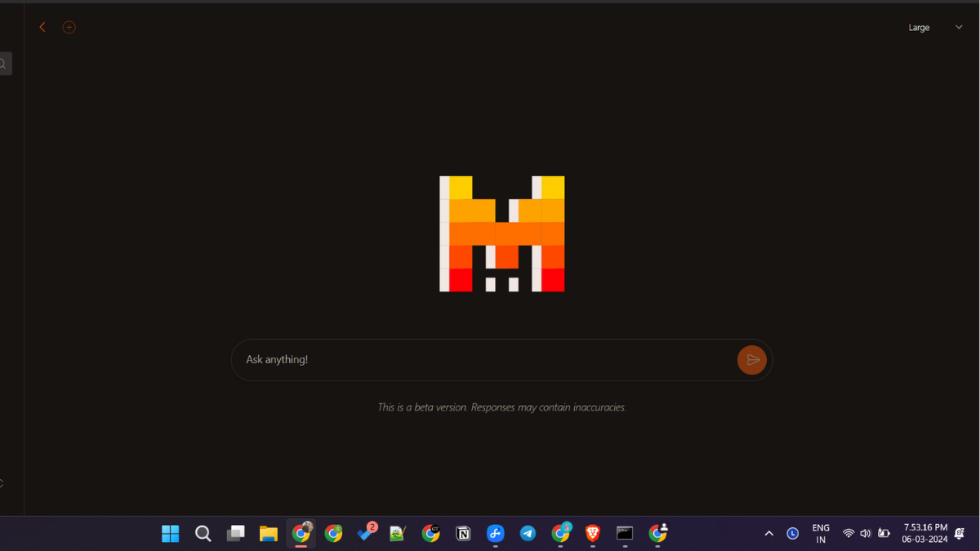Start a new chat with plus icon
Viewport: 980px width, 551px height.
(69, 27)
